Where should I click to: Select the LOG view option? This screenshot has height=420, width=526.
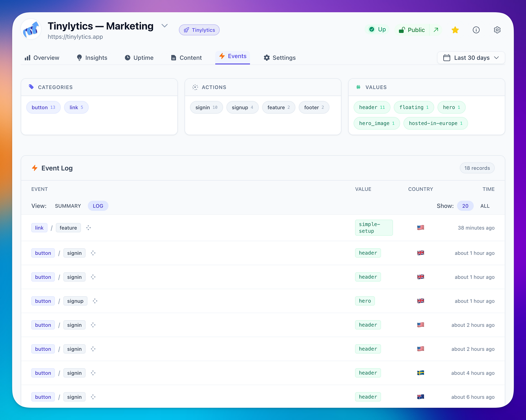coord(98,206)
